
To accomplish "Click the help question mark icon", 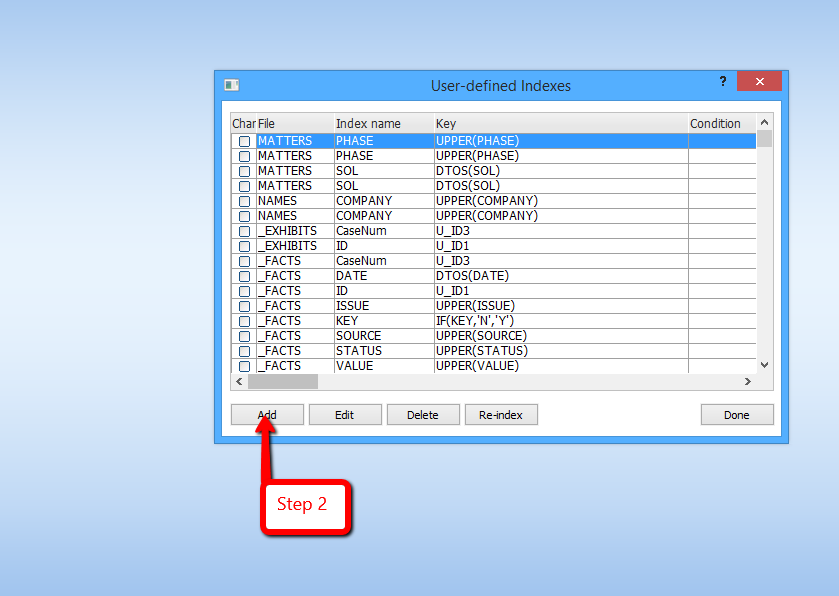I will coord(722,81).
